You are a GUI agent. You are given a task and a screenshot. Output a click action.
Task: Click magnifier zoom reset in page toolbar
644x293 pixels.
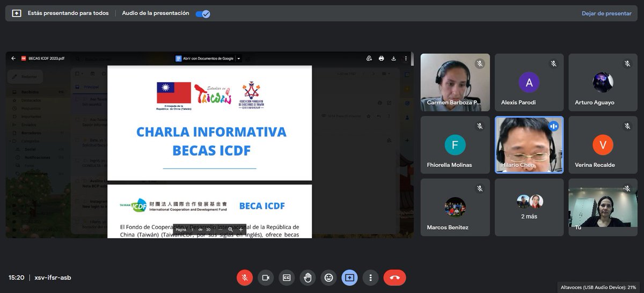coord(231,229)
